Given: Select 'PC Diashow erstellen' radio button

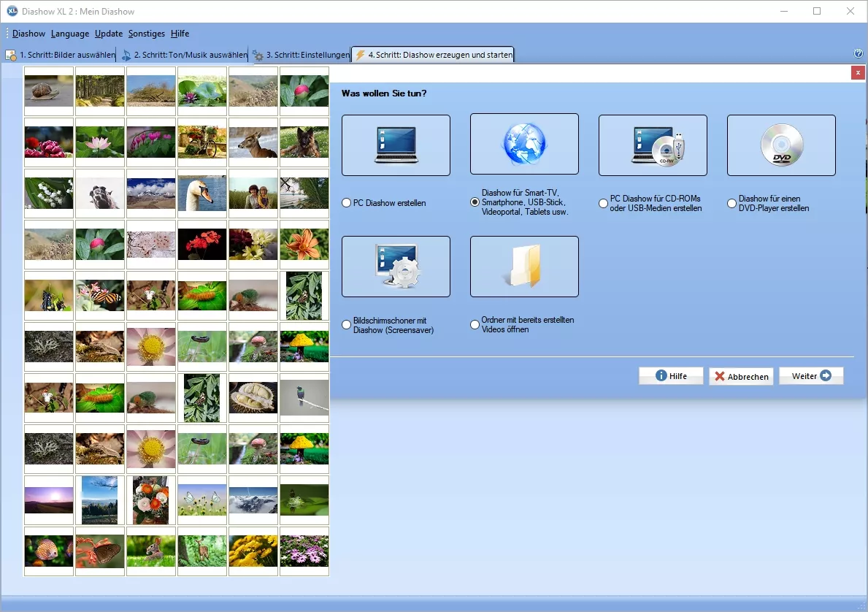Looking at the screenshot, I should click(x=347, y=203).
